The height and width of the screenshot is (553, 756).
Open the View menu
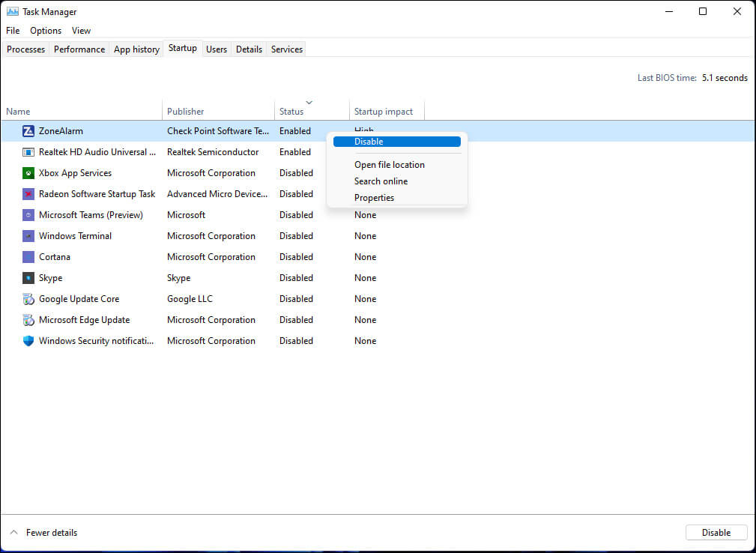[81, 31]
